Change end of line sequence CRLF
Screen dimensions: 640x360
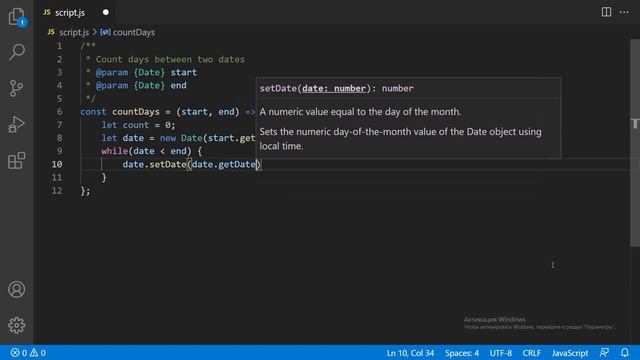[531, 353]
